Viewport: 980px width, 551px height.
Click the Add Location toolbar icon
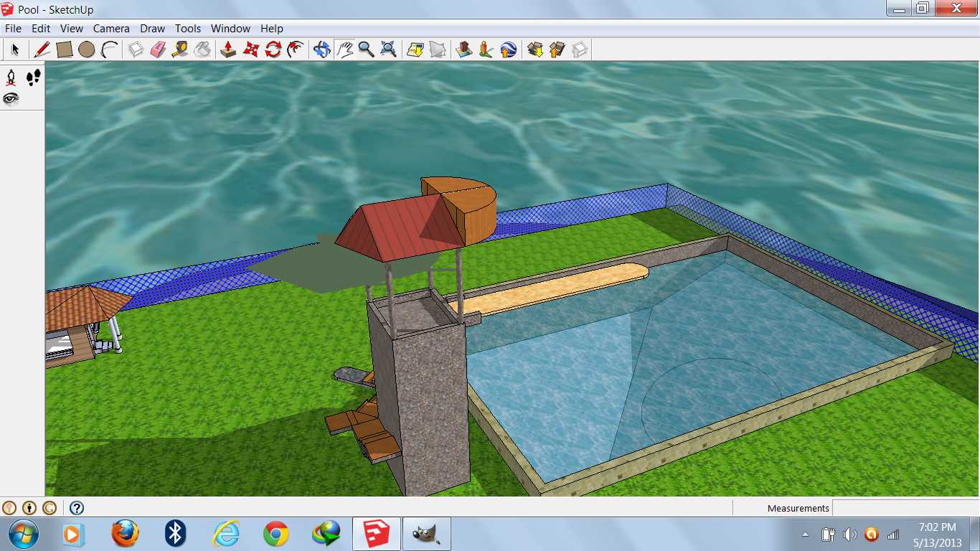pyautogui.click(x=415, y=50)
